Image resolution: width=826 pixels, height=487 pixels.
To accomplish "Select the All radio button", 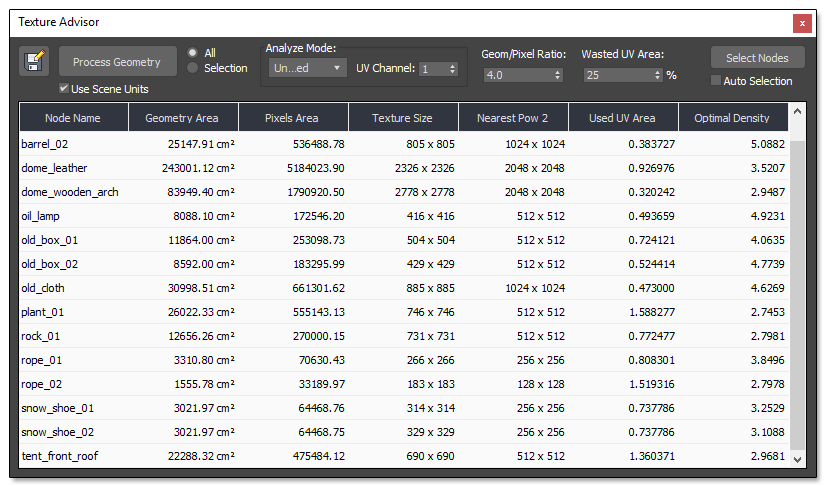I will (x=193, y=53).
